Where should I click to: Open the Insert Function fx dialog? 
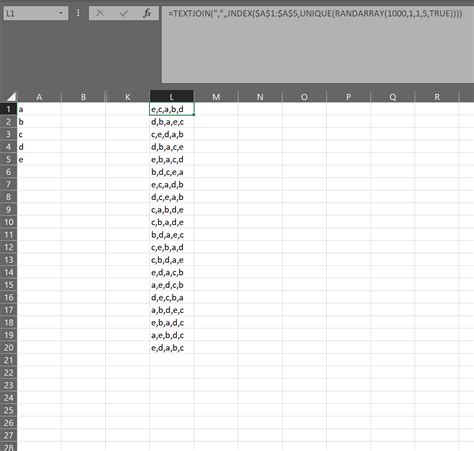[x=147, y=13]
